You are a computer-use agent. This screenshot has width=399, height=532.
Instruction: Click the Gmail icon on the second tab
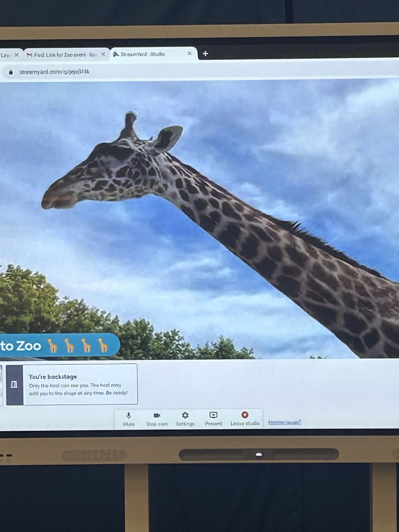[x=30, y=54]
